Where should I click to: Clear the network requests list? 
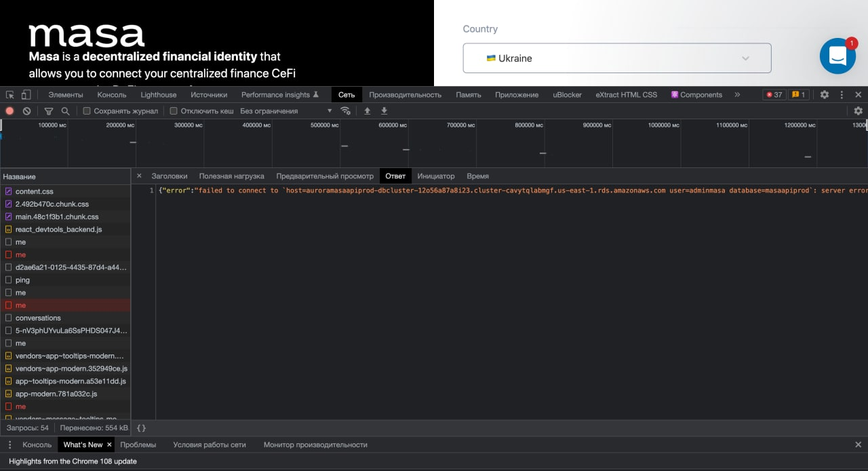pyautogui.click(x=26, y=110)
